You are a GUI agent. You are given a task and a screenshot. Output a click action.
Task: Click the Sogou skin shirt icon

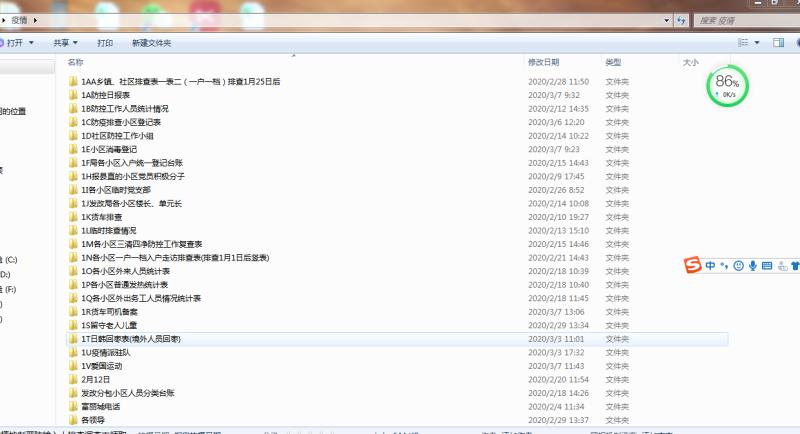coord(795,266)
